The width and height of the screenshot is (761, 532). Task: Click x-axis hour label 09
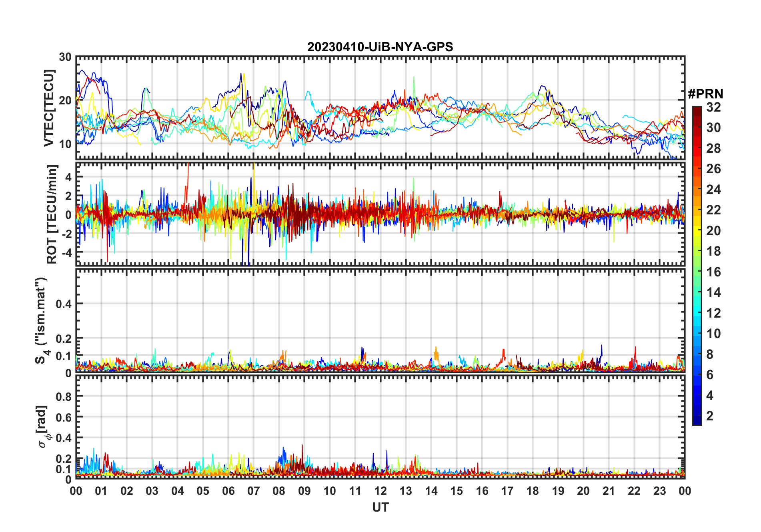[304, 491]
